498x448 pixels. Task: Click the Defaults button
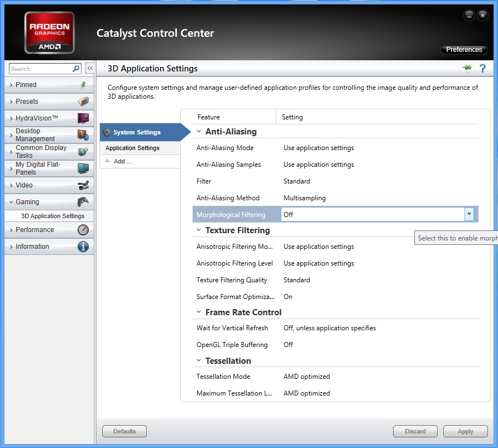pyautogui.click(x=124, y=431)
